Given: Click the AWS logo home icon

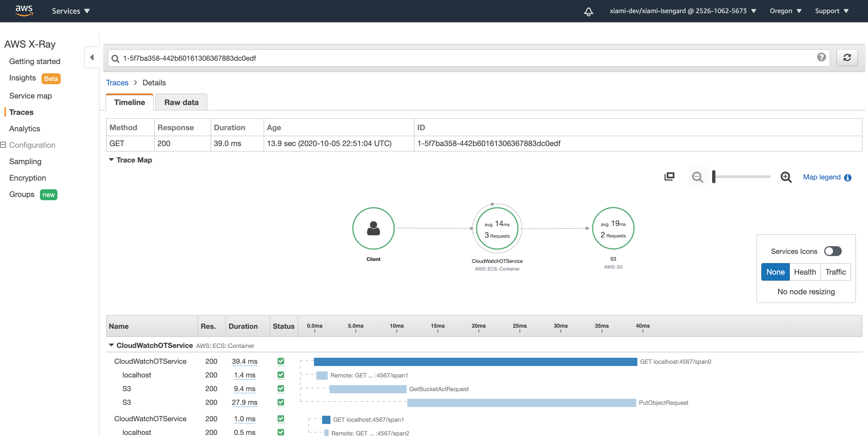Looking at the screenshot, I should (x=24, y=11).
